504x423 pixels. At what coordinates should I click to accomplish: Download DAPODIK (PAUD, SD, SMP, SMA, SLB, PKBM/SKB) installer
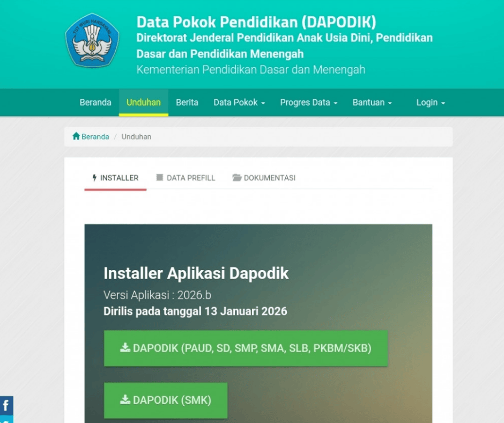pyautogui.click(x=246, y=348)
